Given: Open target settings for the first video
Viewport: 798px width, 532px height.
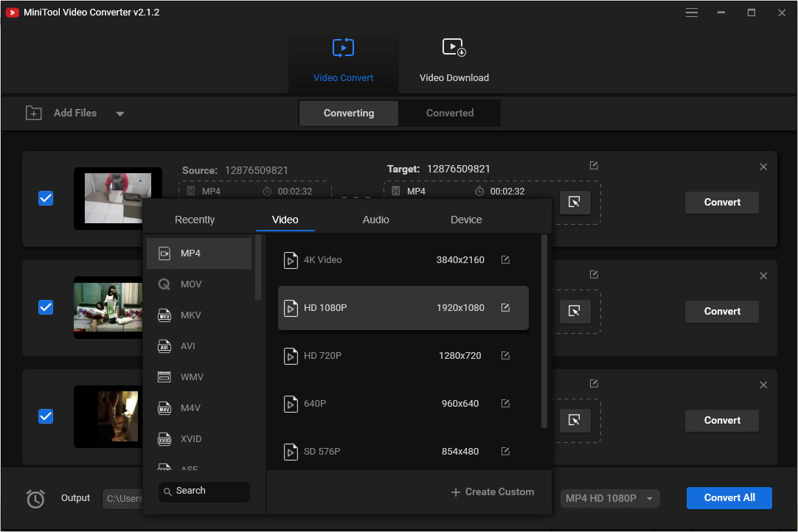Looking at the screenshot, I should coord(575,203).
